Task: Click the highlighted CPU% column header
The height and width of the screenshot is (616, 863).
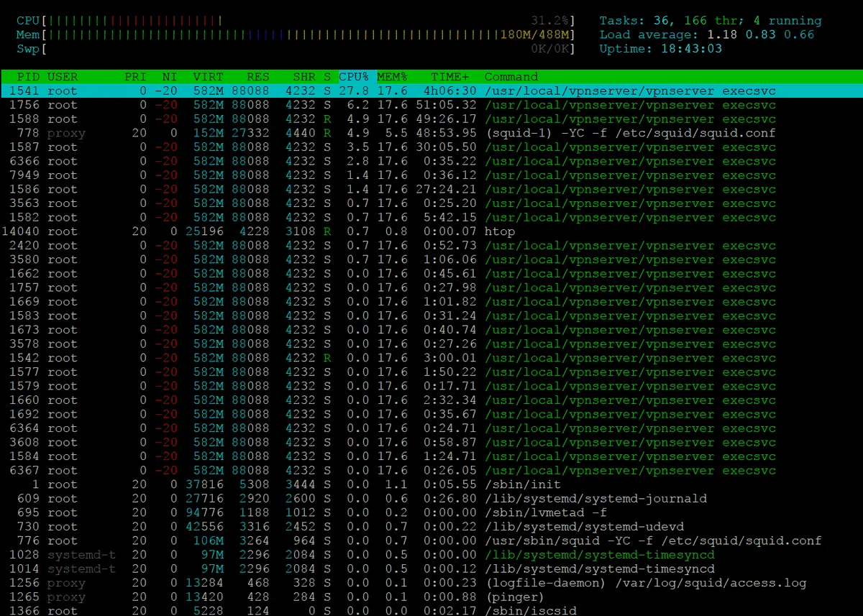Action: click(354, 77)
